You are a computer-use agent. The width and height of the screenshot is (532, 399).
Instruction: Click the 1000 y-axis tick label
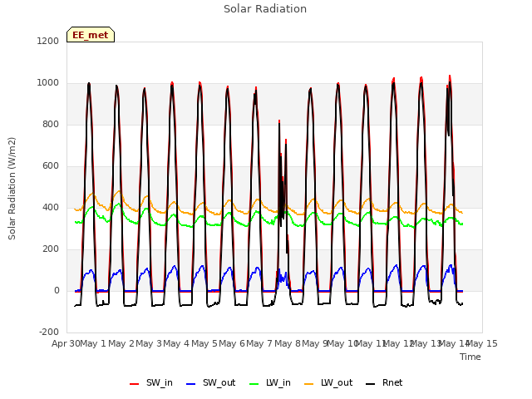tap(48, 83)
